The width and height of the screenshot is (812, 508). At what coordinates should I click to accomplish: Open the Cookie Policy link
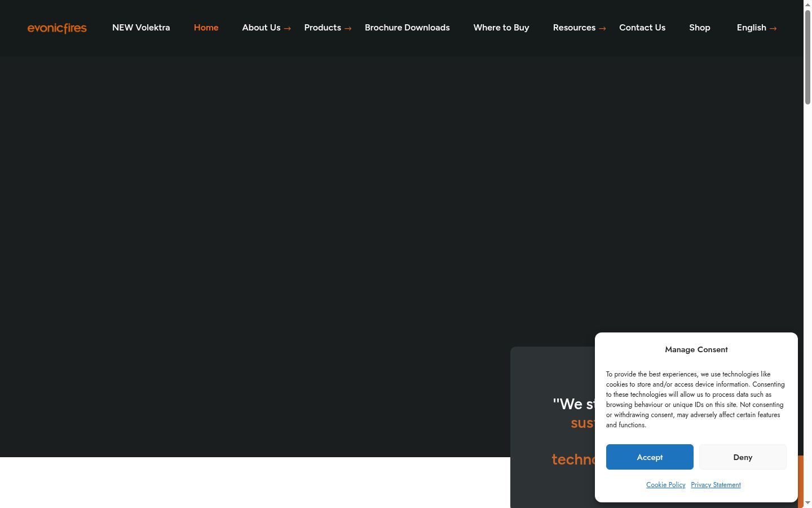point(666,485)
